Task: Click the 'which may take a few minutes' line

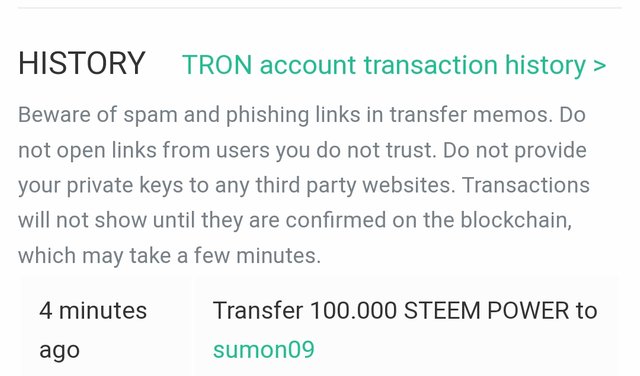Action: pos(169,256)
